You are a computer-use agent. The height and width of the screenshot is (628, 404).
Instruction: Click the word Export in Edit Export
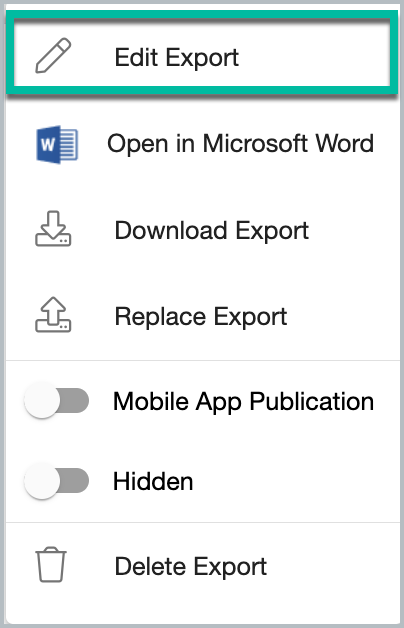coord(202,58)
